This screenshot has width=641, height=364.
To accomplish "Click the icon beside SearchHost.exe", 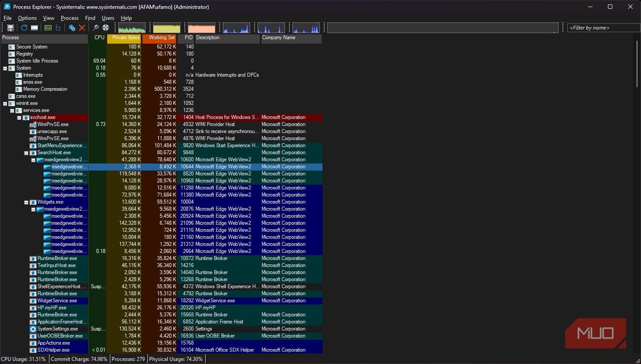I will (33, 152).
